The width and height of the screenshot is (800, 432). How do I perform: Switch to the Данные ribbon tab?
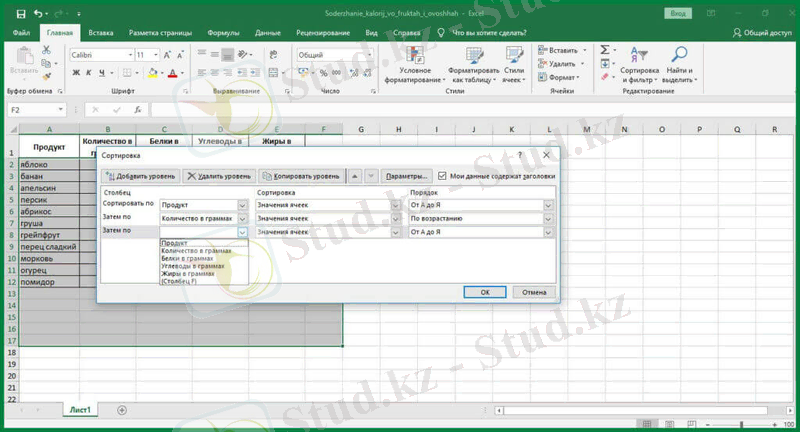[268, 33]
